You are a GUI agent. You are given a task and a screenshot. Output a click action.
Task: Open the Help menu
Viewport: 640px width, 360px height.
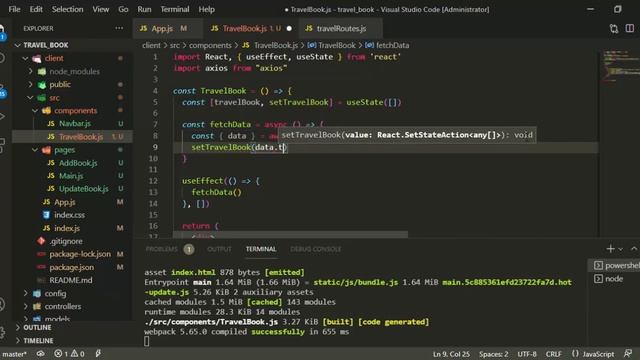207,9
